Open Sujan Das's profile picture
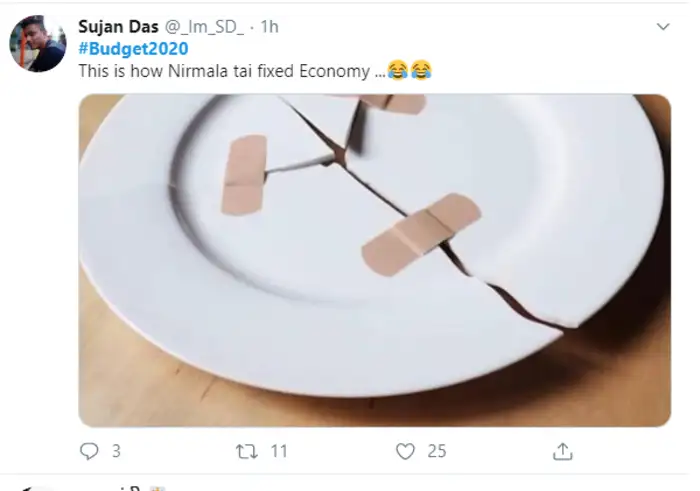Screen dimensions: 700x491 point(39,44)
